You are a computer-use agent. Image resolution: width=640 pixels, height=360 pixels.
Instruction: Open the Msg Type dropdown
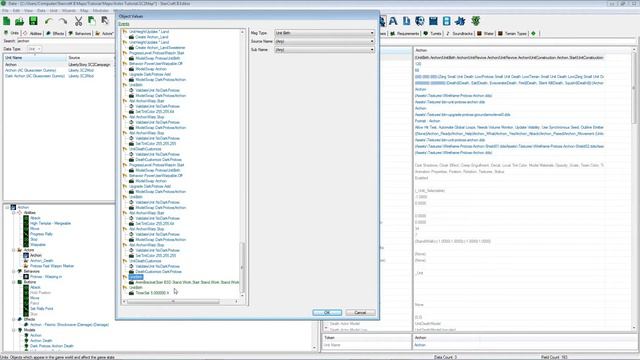pyautogui.click(x=324, y=33)
